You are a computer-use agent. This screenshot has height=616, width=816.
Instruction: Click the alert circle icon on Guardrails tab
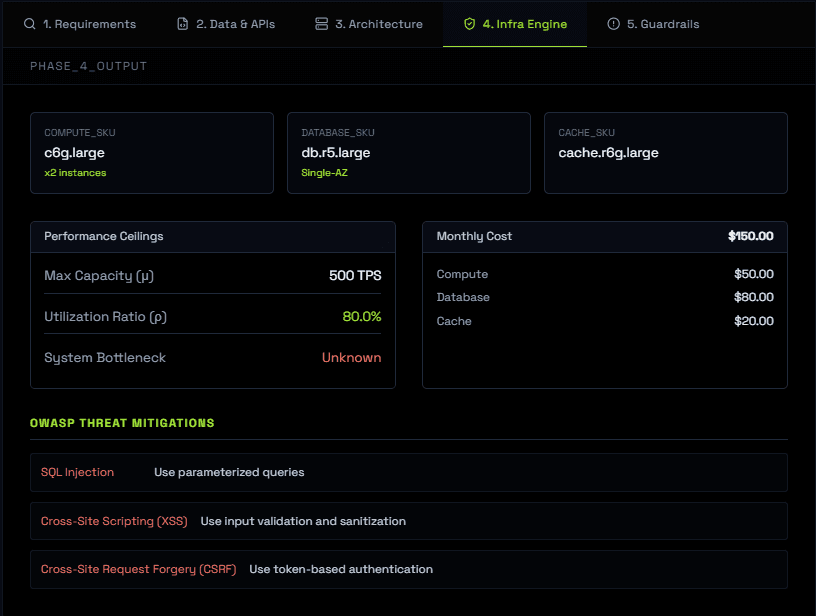(x=613, y=24)
